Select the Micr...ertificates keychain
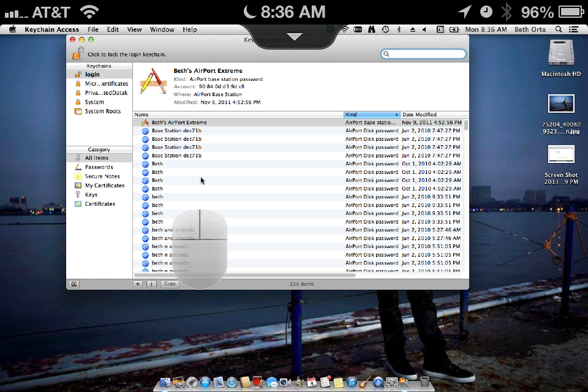 [99, 84]
